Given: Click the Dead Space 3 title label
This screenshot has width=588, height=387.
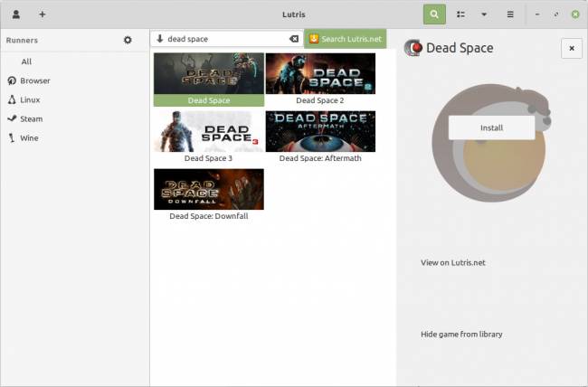Looking at the screenshot, I should (x=208, y=158).
